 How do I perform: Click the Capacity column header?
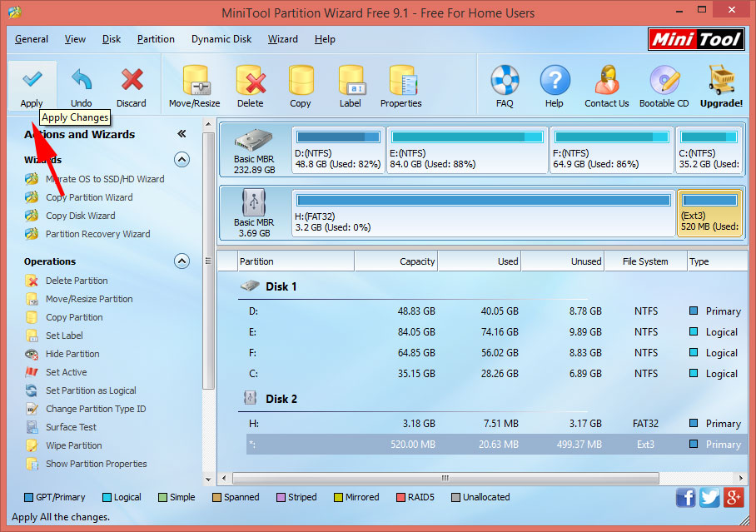coord(395,261)
